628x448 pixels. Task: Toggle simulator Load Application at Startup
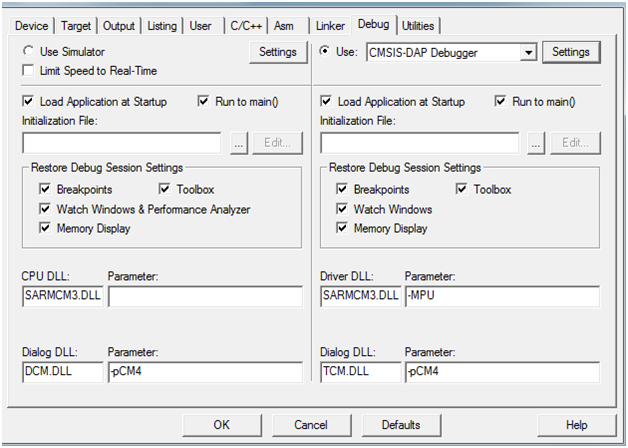click(x=28, y=101)
